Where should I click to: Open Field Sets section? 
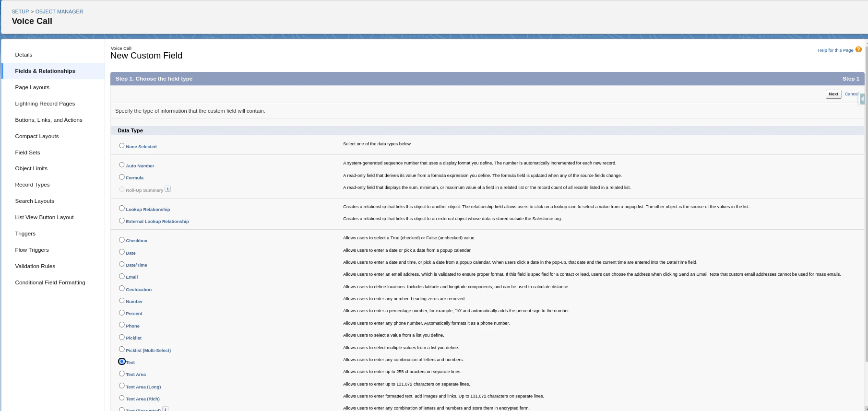point(53,153)
